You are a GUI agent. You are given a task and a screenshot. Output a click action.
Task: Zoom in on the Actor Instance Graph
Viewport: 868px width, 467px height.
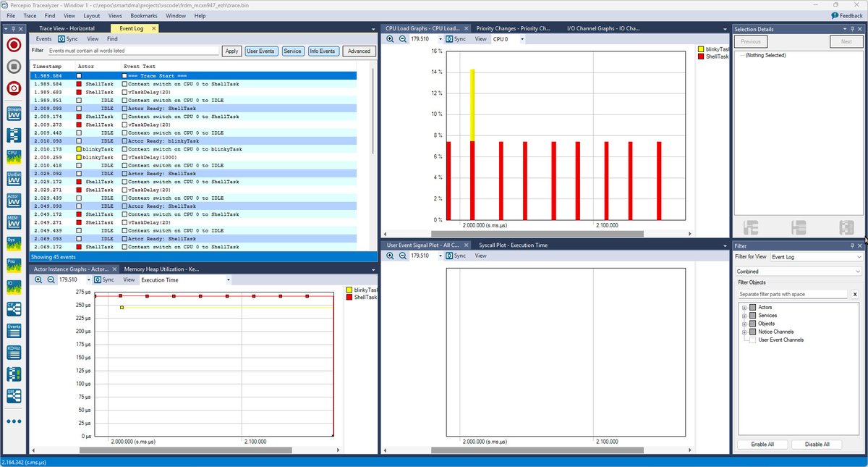tap(38, 279)
